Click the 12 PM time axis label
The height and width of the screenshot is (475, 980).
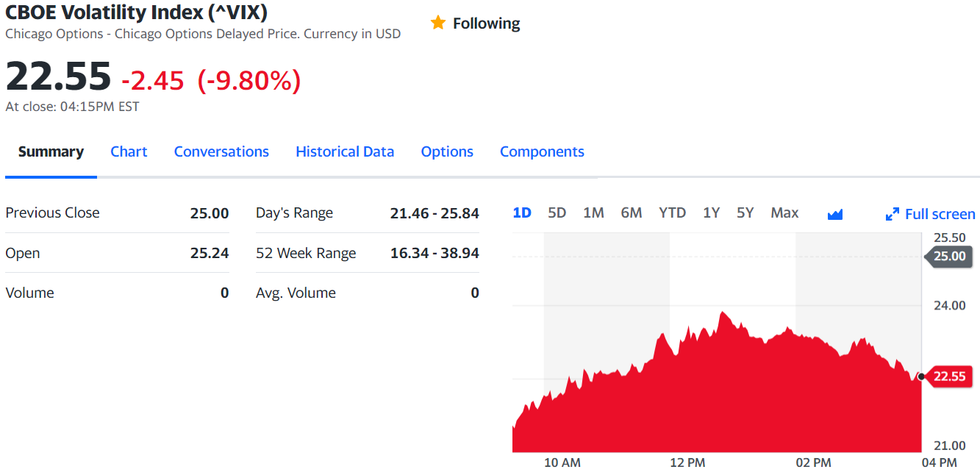687,463
